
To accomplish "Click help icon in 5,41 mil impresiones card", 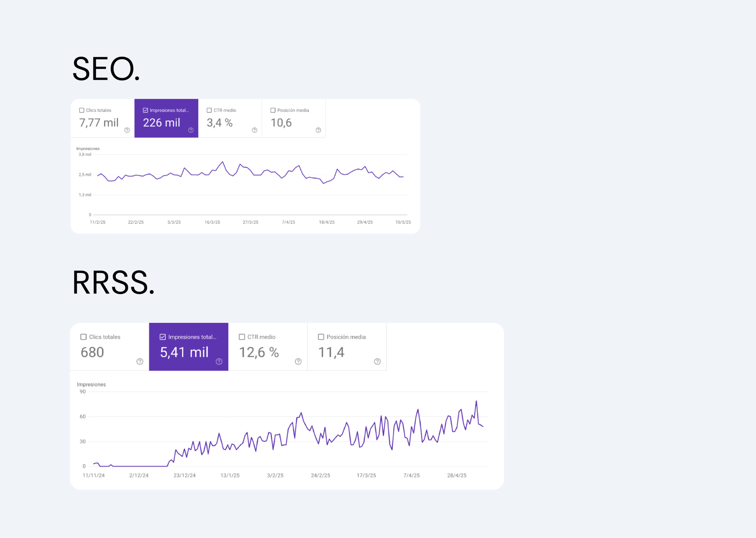I will coord(219,361).
